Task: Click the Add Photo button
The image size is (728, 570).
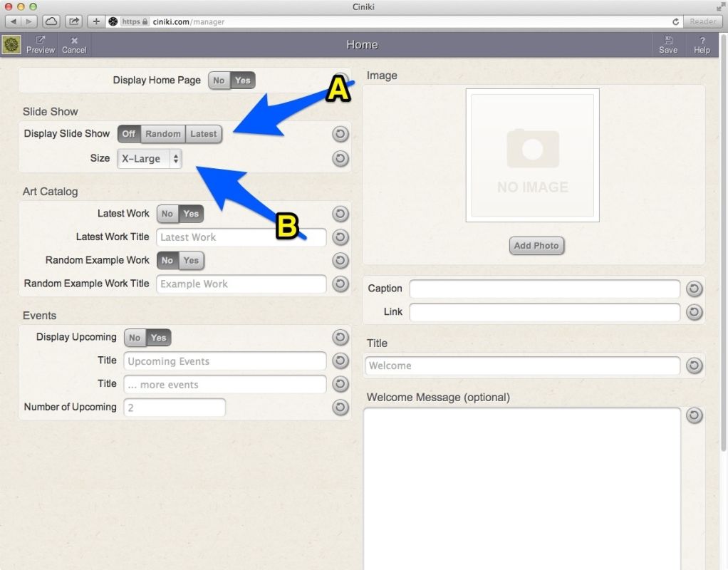Action: [536, 246]
